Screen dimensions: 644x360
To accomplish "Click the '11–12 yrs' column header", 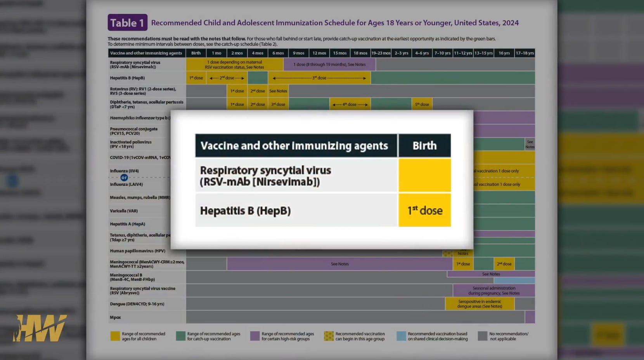I will click(x=463, y=53).
